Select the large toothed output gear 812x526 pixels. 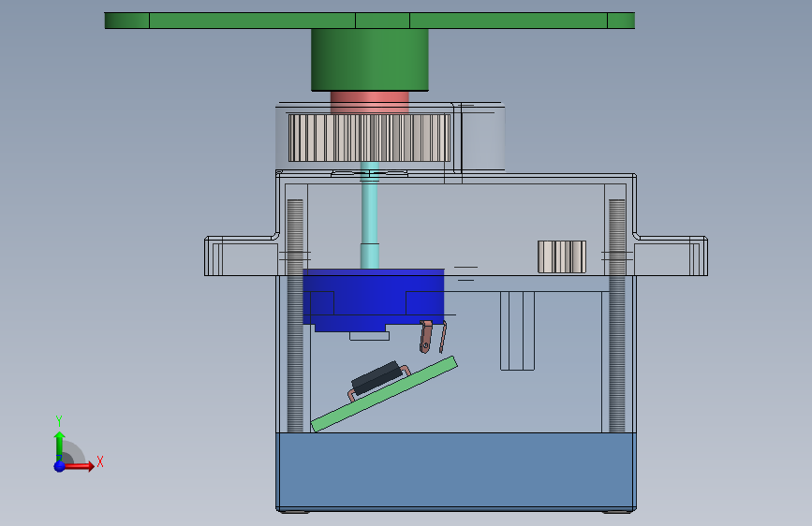[x=369, y=138]
